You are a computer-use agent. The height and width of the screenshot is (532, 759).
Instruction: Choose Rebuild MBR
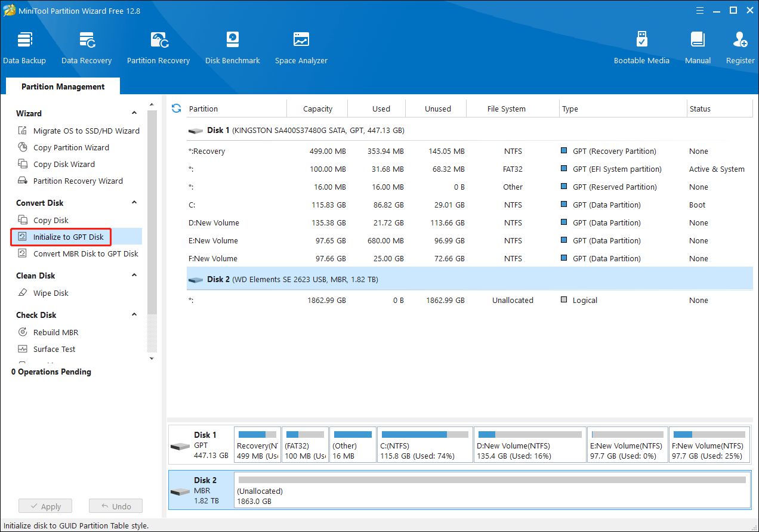click(x=55, y=332)
